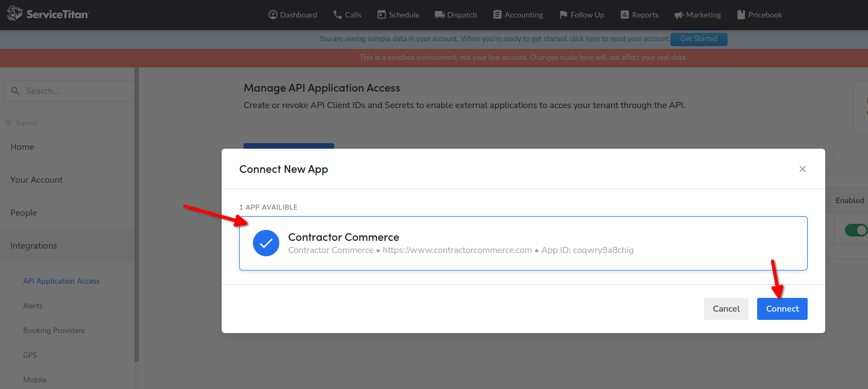Open the Calls menu
This screenshot has width=868, height=389.
[347, 15]
